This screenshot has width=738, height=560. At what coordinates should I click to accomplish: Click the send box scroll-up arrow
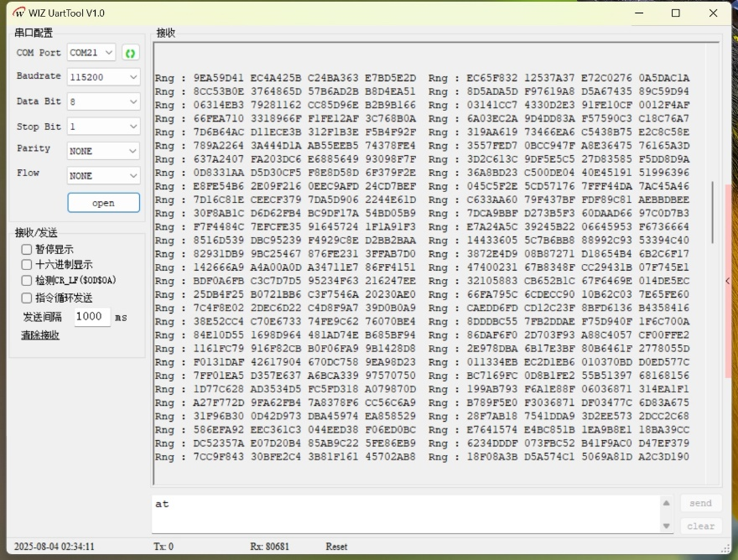point(667,503)
